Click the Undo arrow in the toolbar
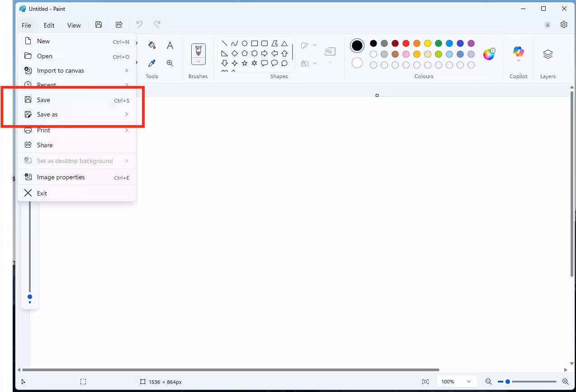 point(139,24)
